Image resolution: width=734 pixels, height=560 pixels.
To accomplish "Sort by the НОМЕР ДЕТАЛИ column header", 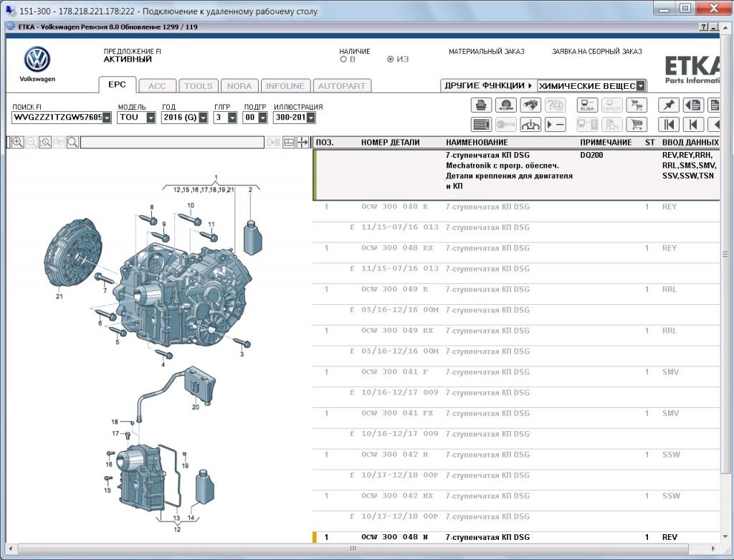I will [x=390, y=143].
